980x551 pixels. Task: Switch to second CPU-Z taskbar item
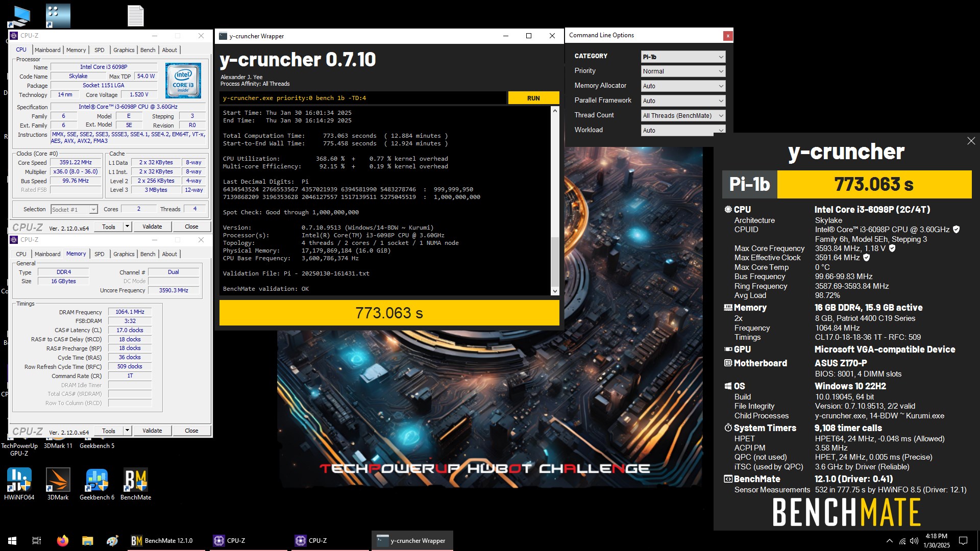(330, 541)
